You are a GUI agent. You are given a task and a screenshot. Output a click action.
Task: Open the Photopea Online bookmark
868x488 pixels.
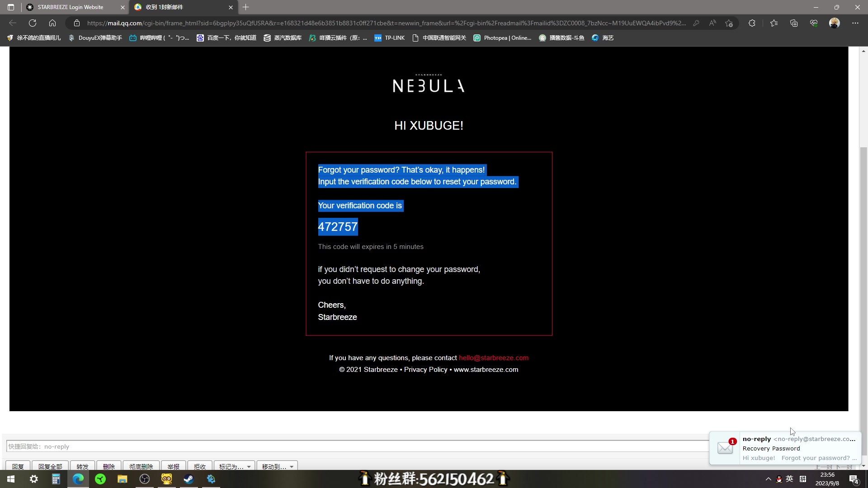pyautogui.click(x=502, y=38)
